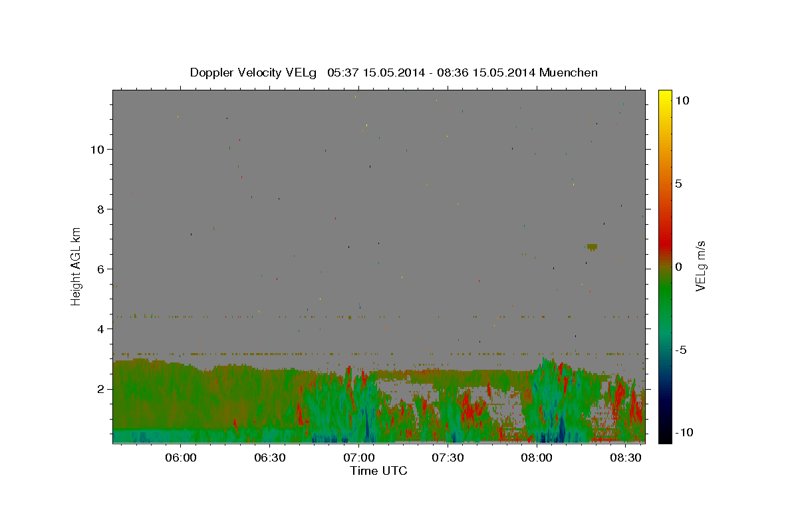Click the Time UTC axis title
Image resolution: width=798 pixels, height=532 pixels.
(x=378, y=471)
